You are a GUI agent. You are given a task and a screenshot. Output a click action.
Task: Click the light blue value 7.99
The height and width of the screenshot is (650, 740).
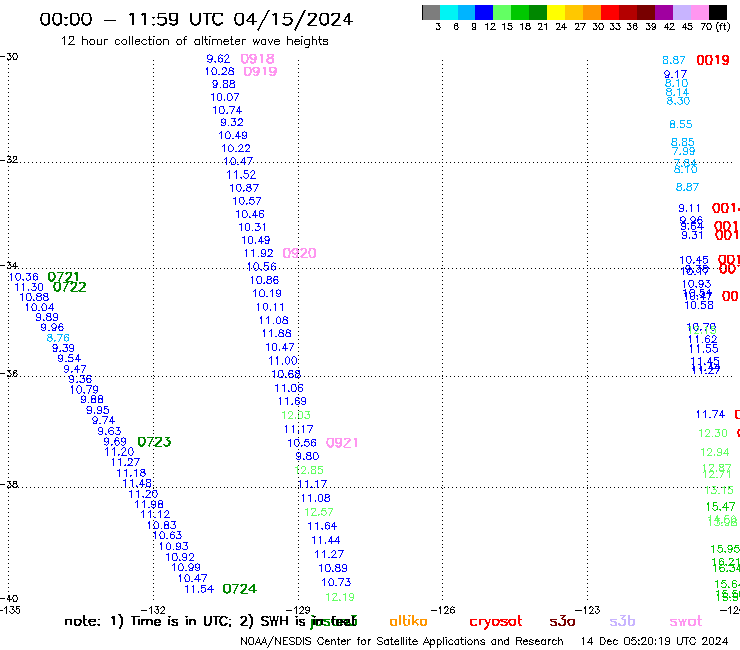683,151
